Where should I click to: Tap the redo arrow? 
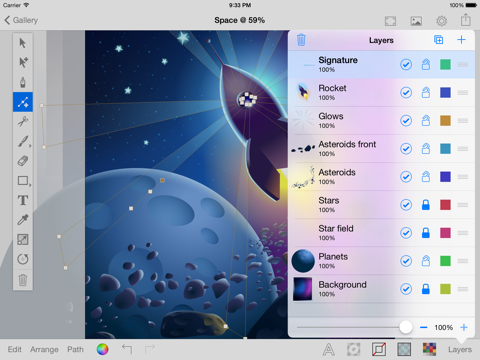[x=150, y=349]
